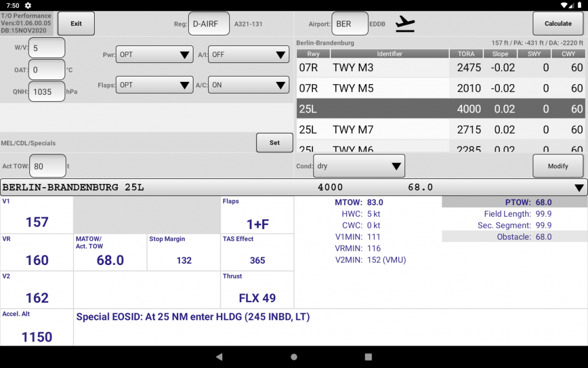
Task: Select highlighted runway row 25L 4000
Action: click(x=441, y=109)
